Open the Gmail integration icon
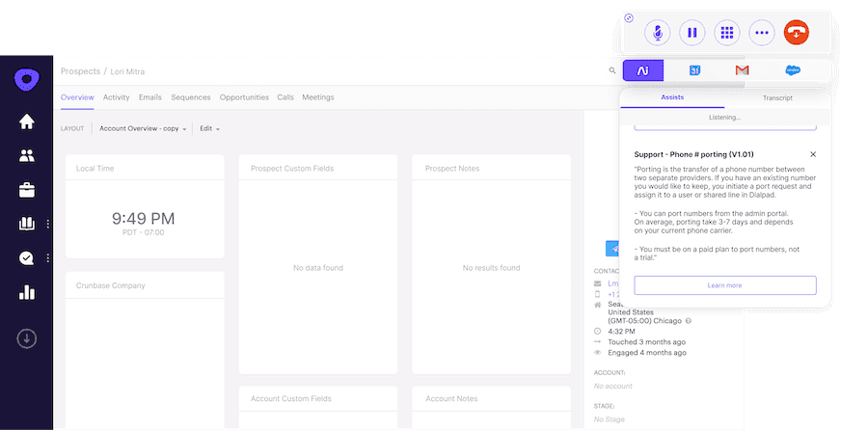Viewport: 868px width, 430px height. (x=742, y=70)
